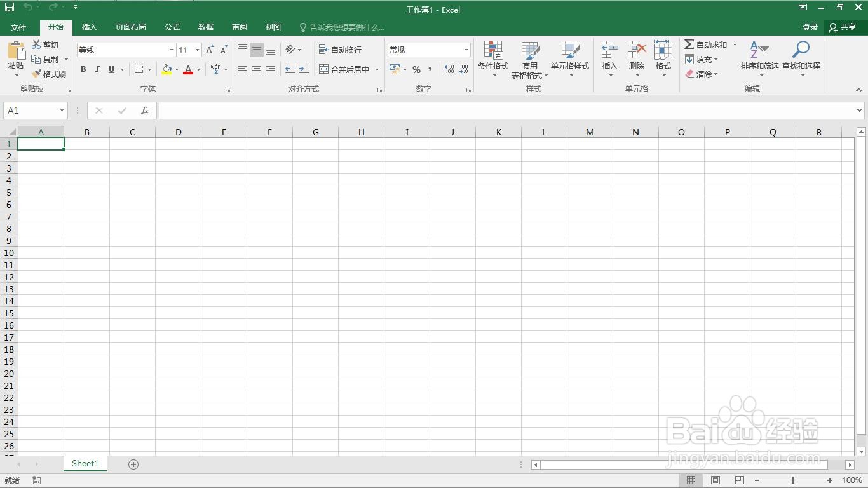
Task: Open Find and Select (查找和选择)
Action: tap(801, 58)
